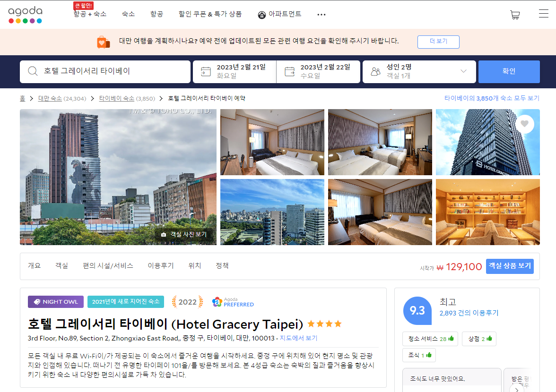Image resolution: width=556 pixels, height=392 pixels.
Task: Switch to the 편의 시설/서비스 tab
Action: click(108, 265)
